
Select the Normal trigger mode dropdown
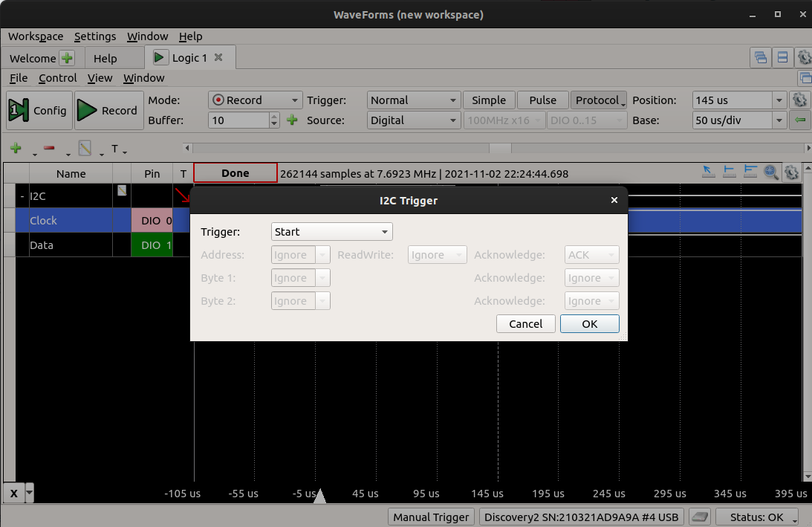tap(413, 100)
